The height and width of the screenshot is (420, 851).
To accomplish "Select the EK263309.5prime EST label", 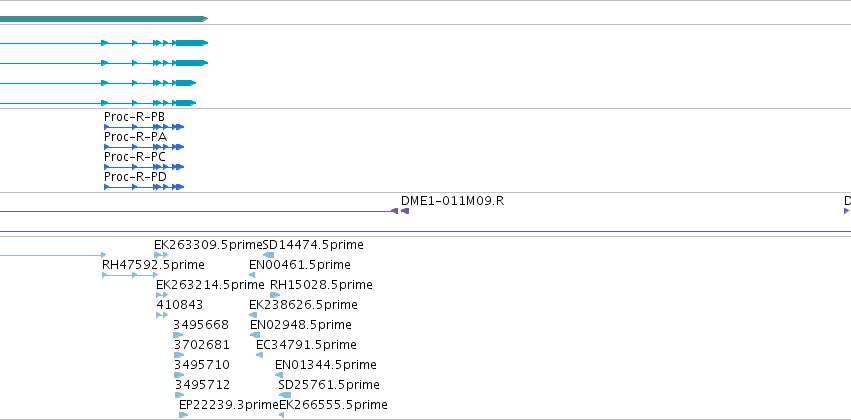I will tap(208, 245).
